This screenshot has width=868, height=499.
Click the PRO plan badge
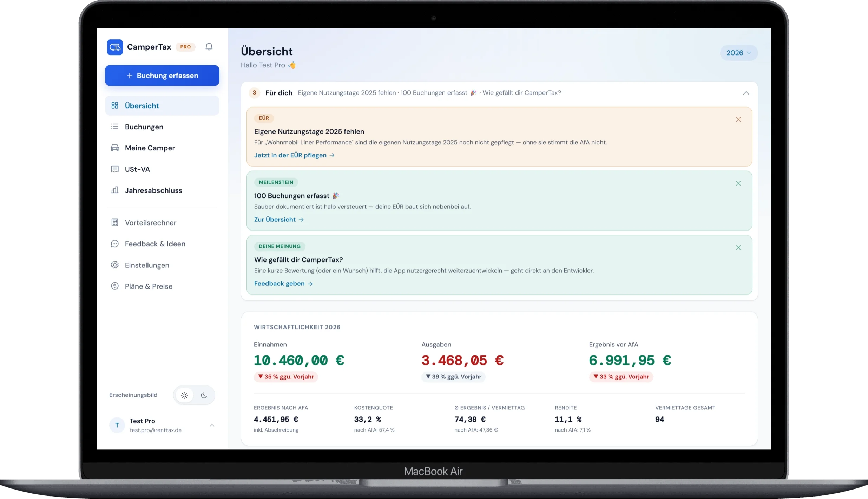point(185,47)
